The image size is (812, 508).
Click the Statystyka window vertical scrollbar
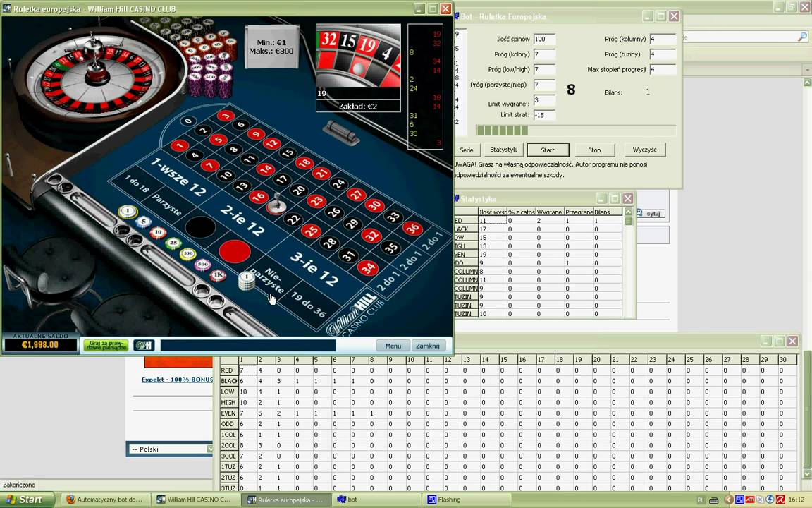(x=629, y=262)
